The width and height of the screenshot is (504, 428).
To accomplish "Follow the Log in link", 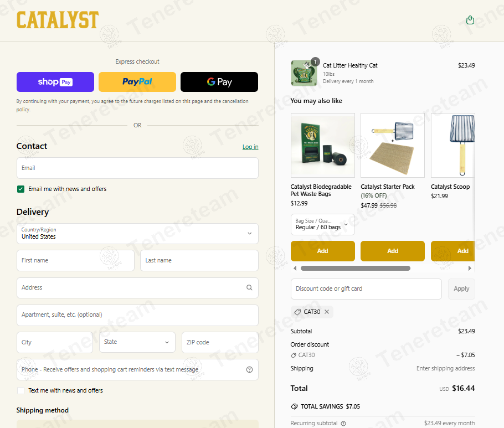I will [x=250, y=147].
